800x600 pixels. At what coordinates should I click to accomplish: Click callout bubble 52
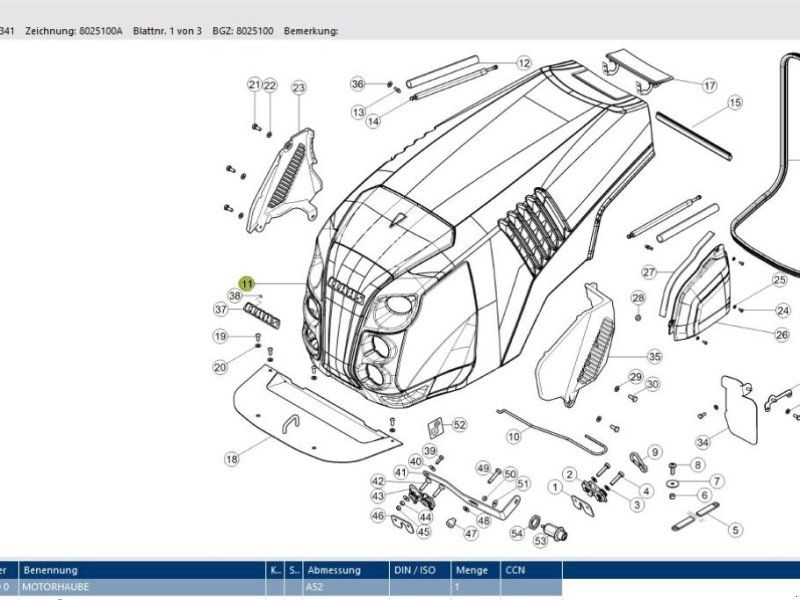(459, 425)
